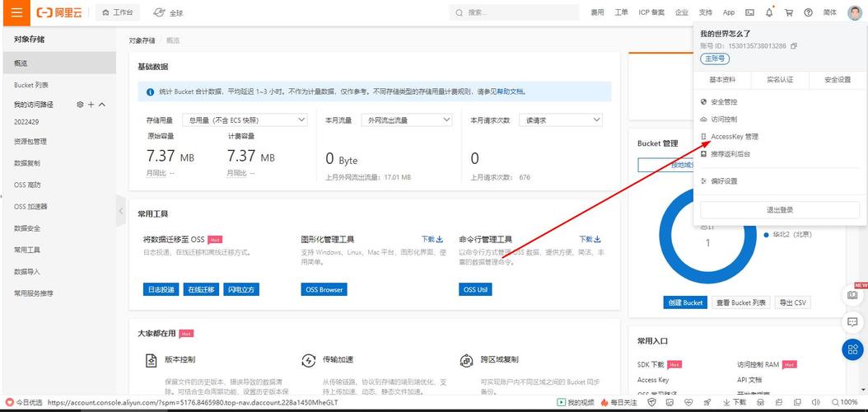
Task: Click the 跨区域复制 icon
Action: click(466, 361)
